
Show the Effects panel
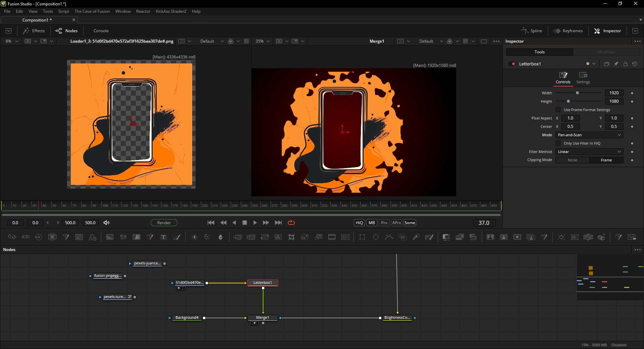(x=34, y=31)
